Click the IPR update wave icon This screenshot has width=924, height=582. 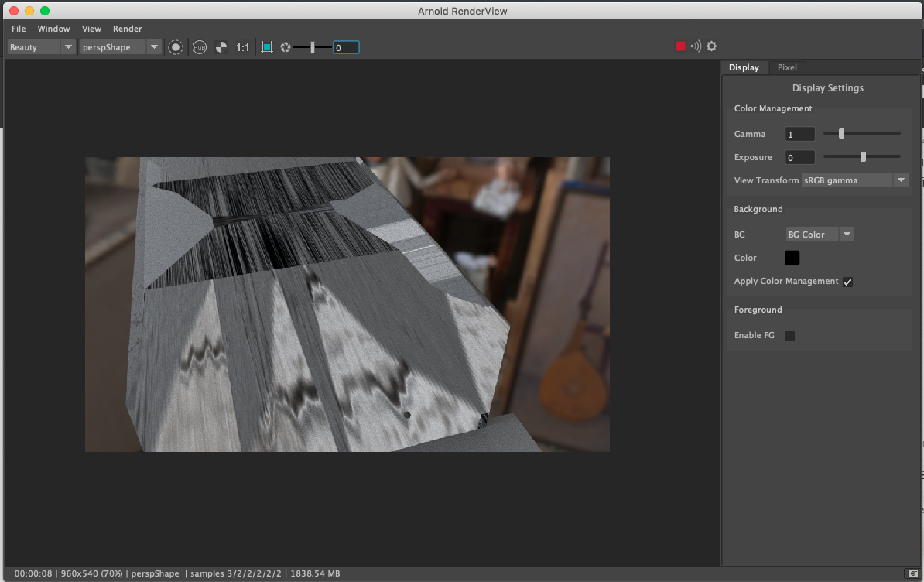coord(696,46)
